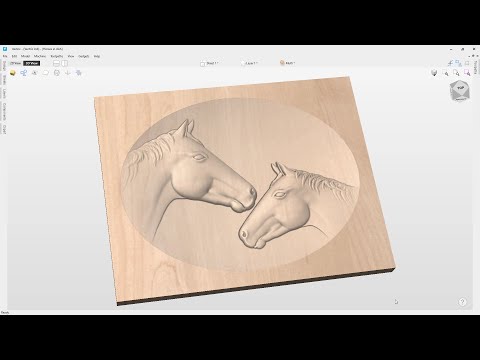Viewport: 480px width, 360px height.
Task: Click the pink zoom-to-selection icon
Action: click(467, 73)
